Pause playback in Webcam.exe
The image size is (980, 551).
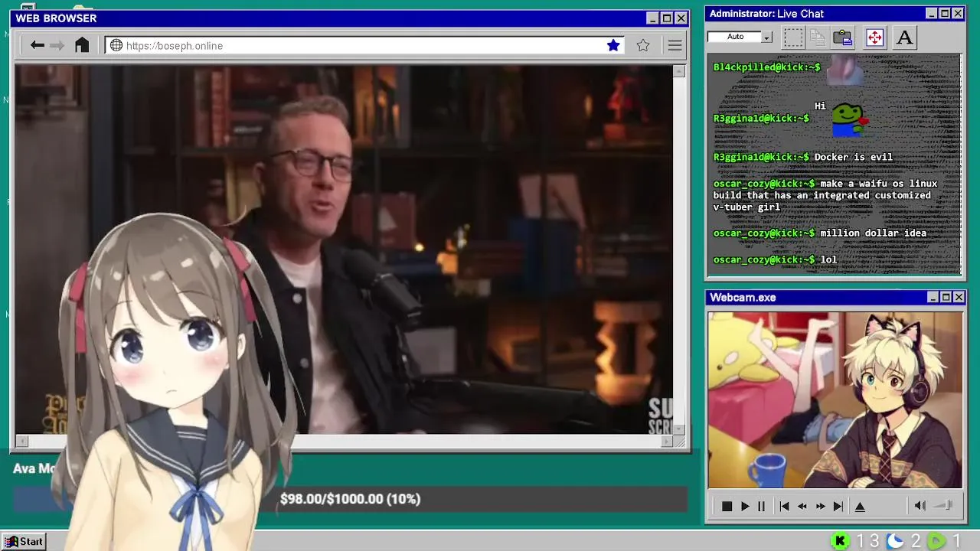click(x=761, y=506)
